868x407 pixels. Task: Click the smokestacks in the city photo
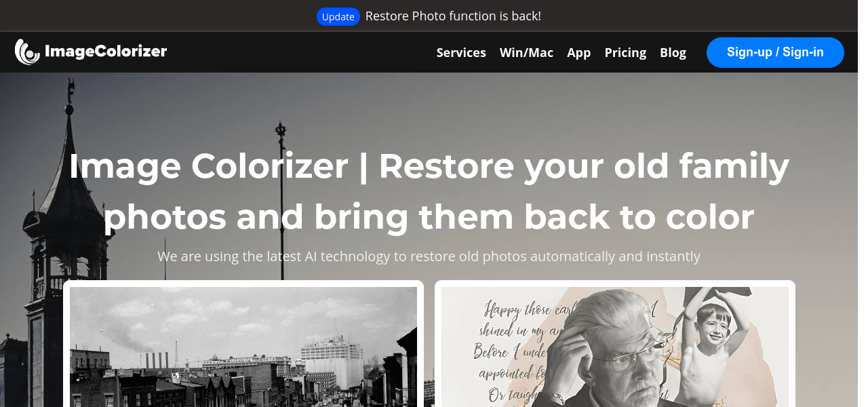(157, 360)
